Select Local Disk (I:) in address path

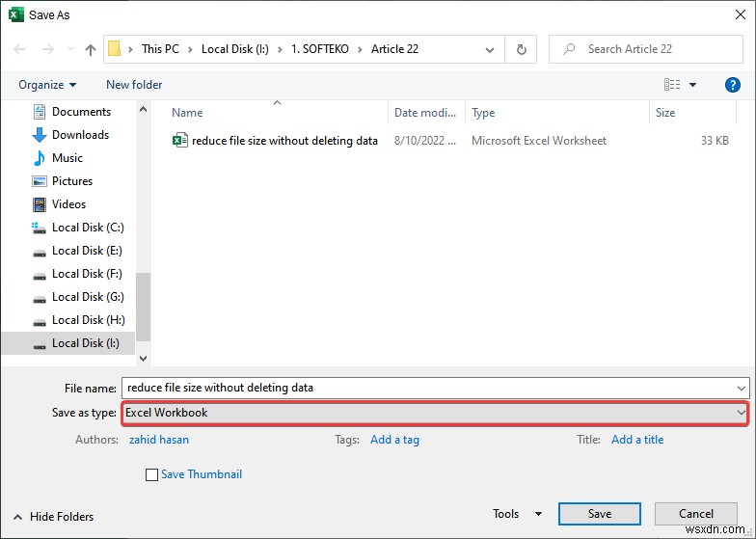click(235, 48)
